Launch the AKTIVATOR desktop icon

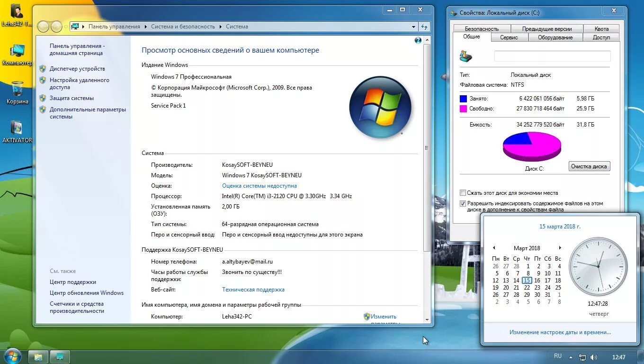pyautogui.click(x=17, y=132)
